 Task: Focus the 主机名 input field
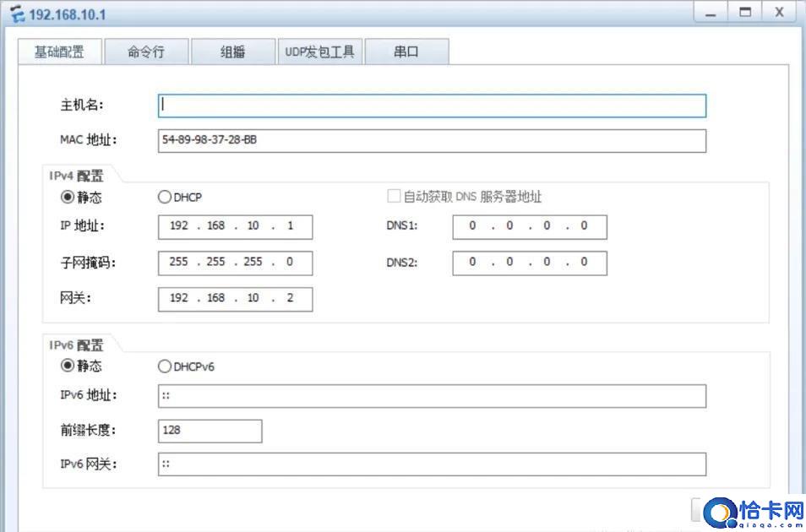pos(432,106)
